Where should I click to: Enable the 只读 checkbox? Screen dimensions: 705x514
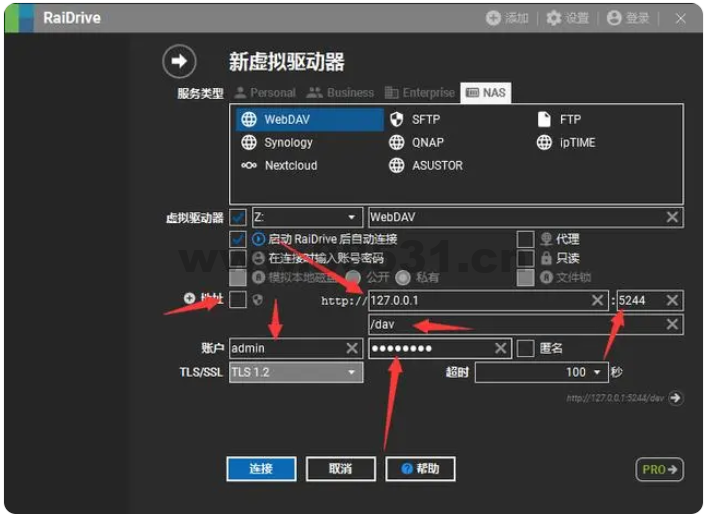pyautogui.click(x=525, y=258)
